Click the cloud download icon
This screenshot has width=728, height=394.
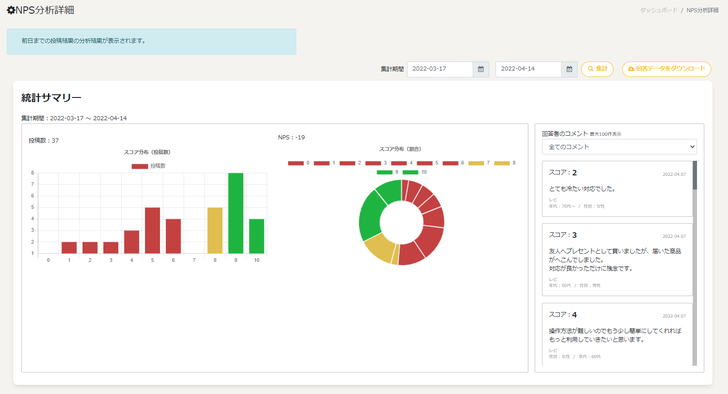point(631,69)
